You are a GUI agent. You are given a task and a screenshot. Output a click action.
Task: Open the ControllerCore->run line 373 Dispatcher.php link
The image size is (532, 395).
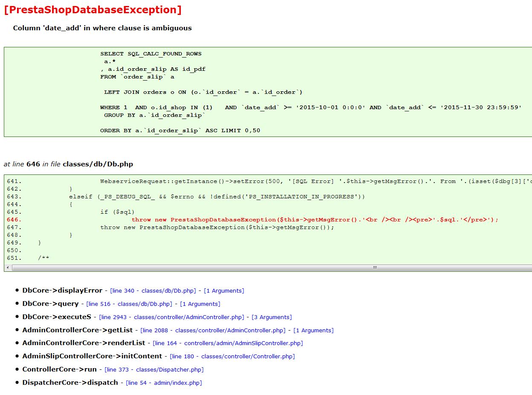(154, 369)
